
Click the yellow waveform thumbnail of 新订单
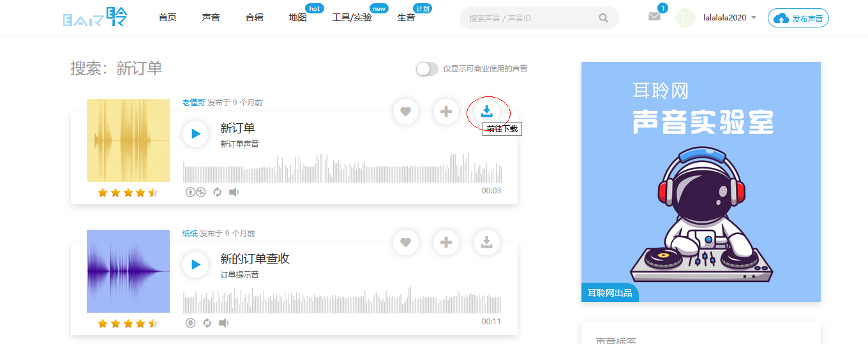[128, 140]
